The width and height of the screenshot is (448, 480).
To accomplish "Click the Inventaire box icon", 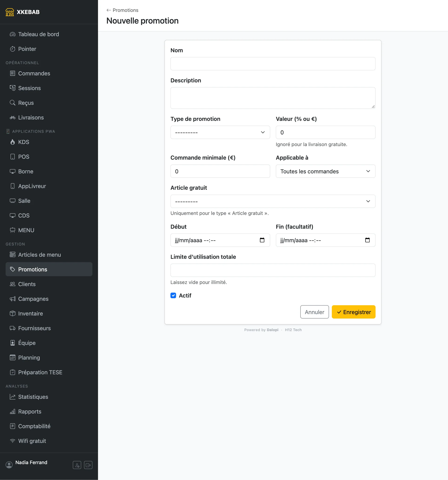I will 13,313.
